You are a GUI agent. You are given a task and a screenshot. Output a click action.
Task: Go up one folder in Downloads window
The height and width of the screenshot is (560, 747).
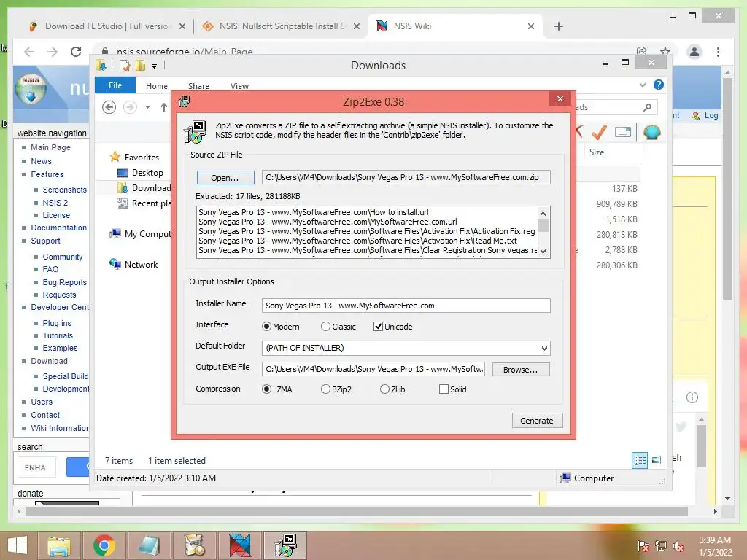coord(164,107)
